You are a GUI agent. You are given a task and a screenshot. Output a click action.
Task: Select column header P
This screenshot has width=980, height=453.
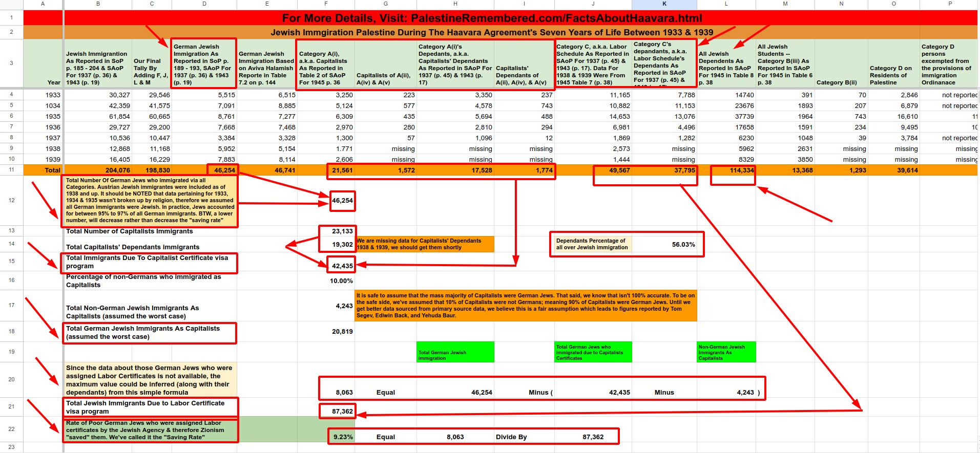tap(950, 4)
